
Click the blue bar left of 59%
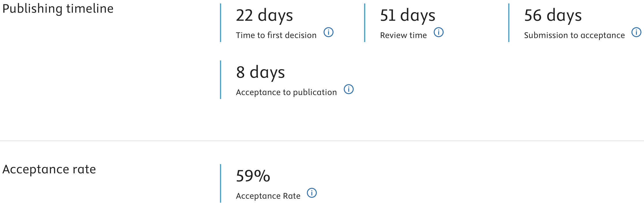coord(221,183)
